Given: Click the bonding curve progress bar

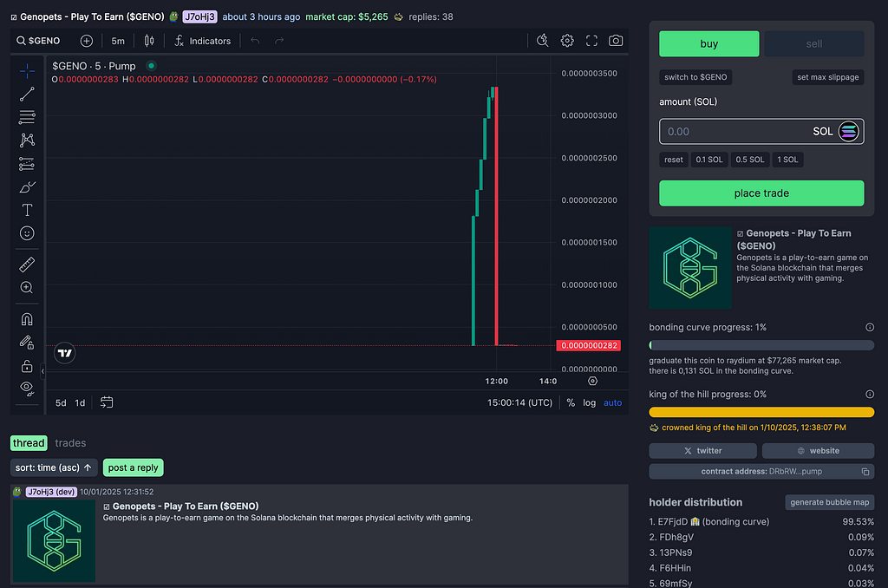Looking at the screenshot, I should 761,345.
